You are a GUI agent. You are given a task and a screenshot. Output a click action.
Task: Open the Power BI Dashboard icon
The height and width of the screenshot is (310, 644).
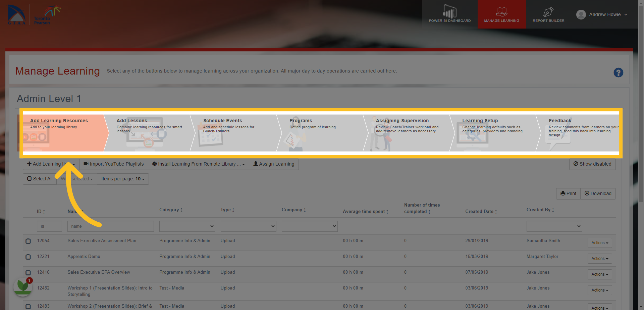[x=449, y=11]
